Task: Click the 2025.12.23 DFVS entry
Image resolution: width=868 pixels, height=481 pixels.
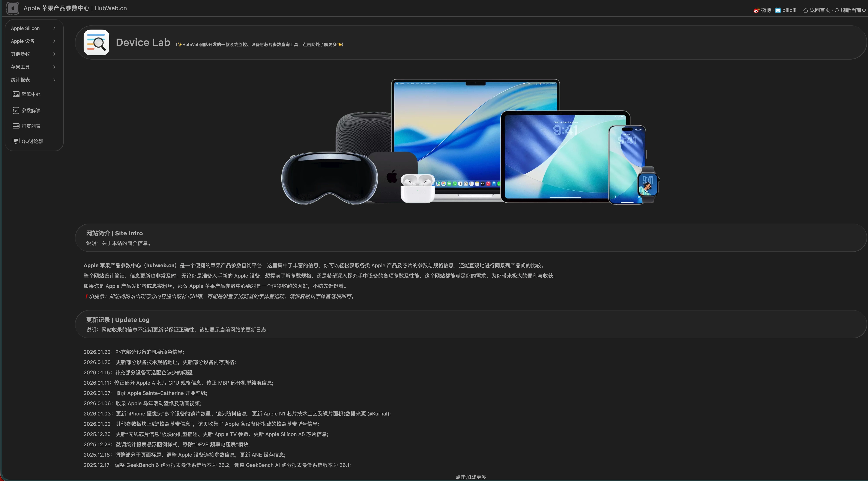Action: pos(167,444)
